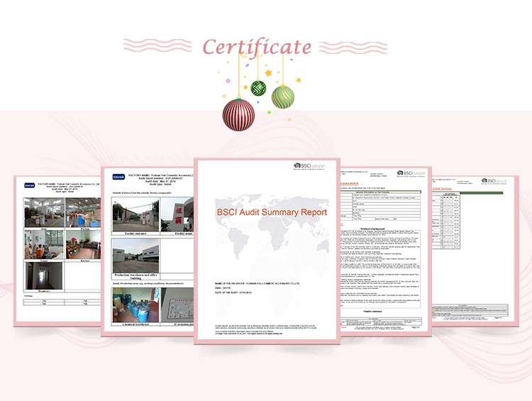Click the "Producer's background" heading

(x=372, y=229)
